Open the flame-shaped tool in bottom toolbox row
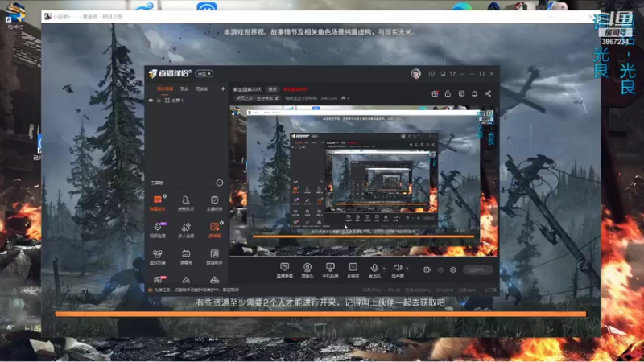Image resolution: width=644 pixels, height=362 pixels. pyautogui.click(x=186, y=280)
